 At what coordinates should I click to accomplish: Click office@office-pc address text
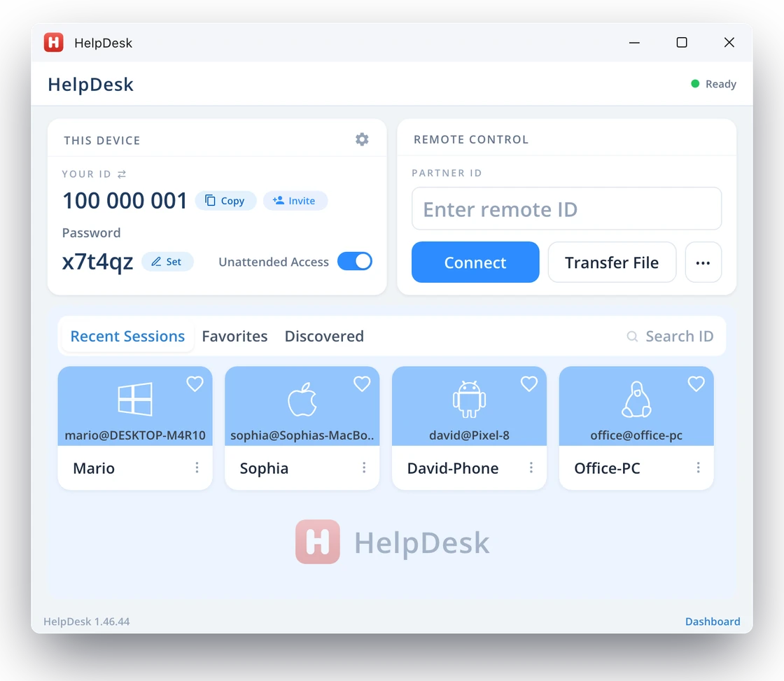[636, 435]
